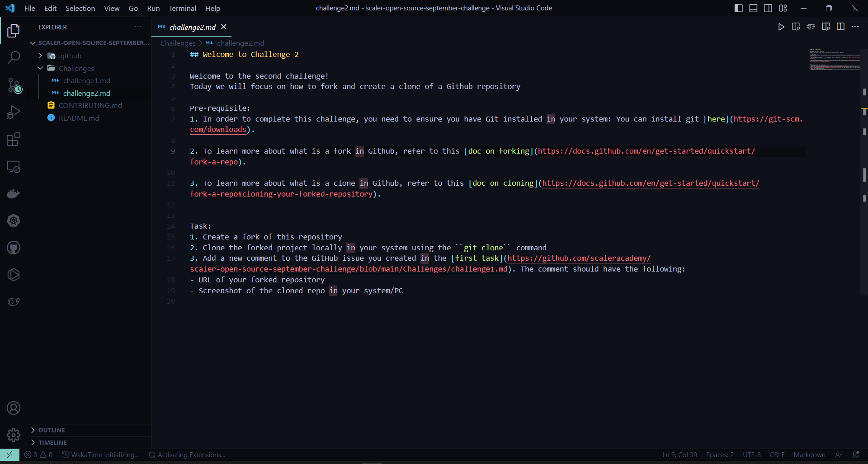Open the Search view in the Activity Bar
Screen dimensions: 868x464
(14, 58)
